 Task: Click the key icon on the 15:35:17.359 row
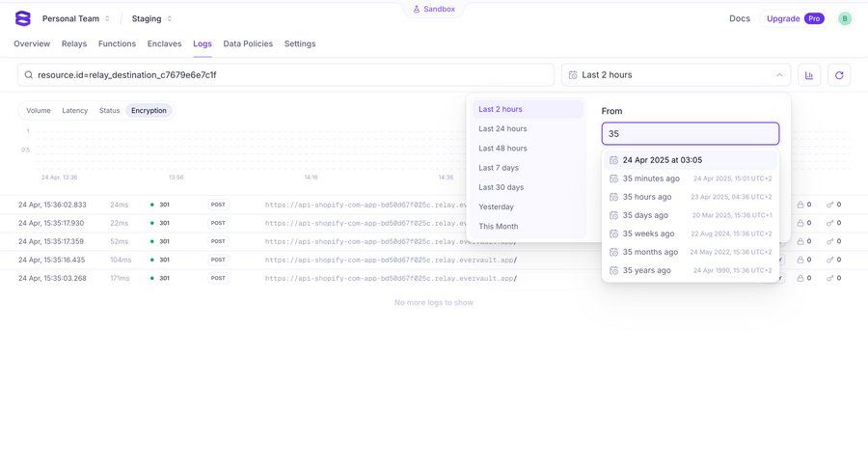829,241
